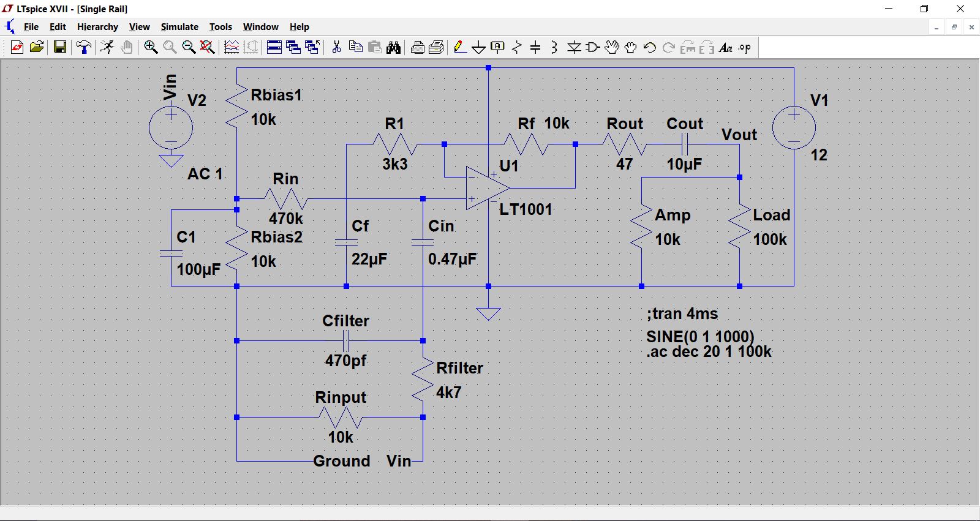
Task: Select the V1 source symbol
Action: [794, 128]
